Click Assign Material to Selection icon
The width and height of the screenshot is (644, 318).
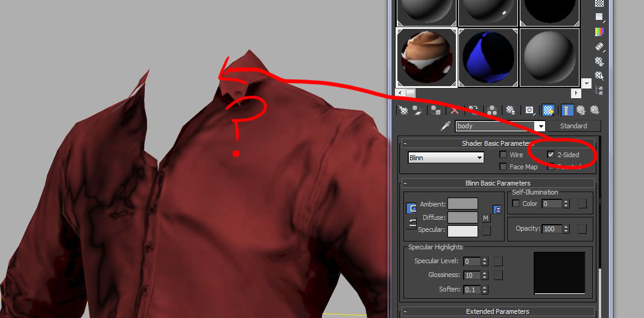tap(435, 110)
